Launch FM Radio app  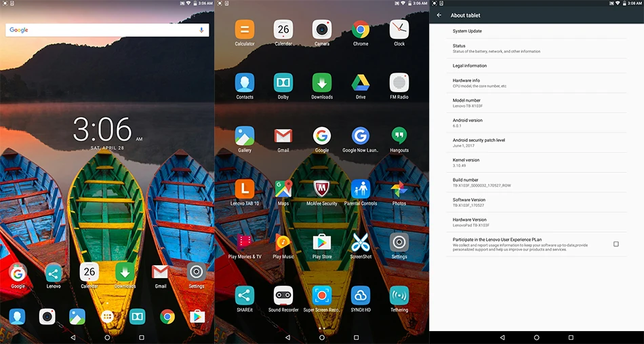click(399, 83)
